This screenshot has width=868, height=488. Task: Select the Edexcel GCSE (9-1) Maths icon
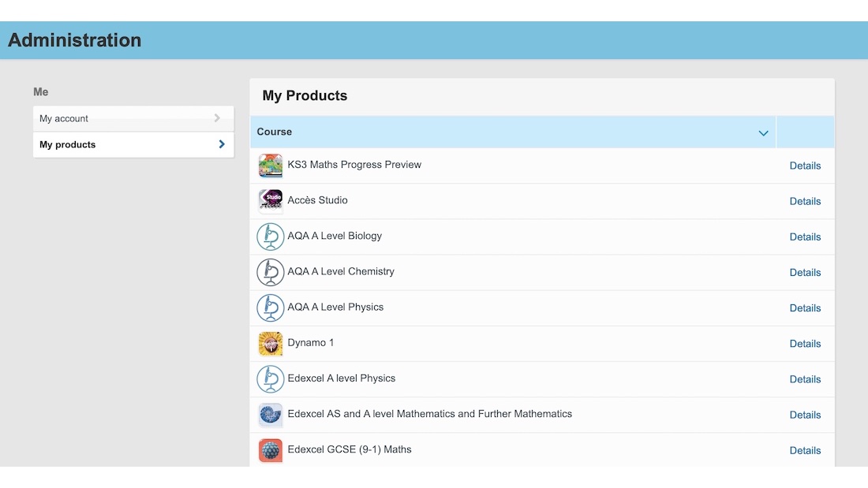point(270,449)
